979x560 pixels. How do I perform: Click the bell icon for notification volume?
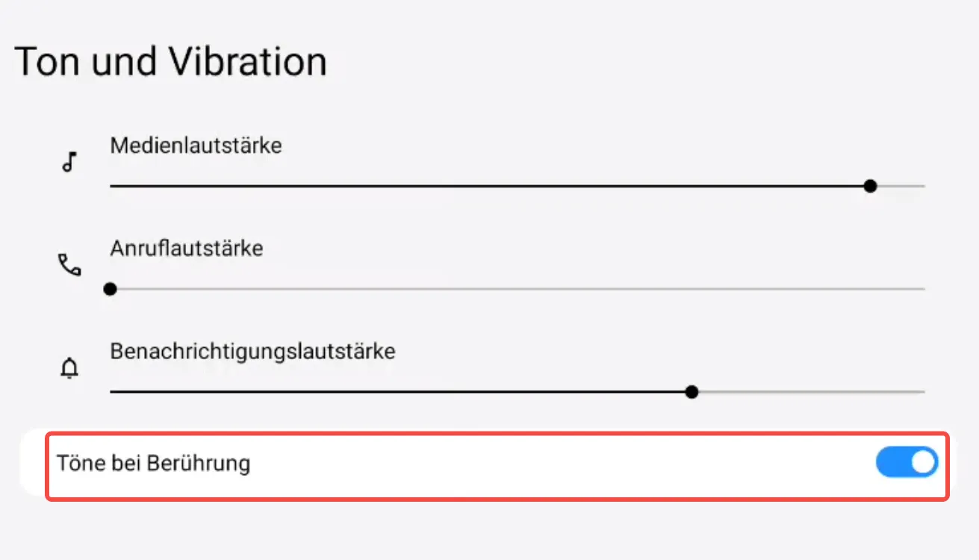(x=69, y=368)
